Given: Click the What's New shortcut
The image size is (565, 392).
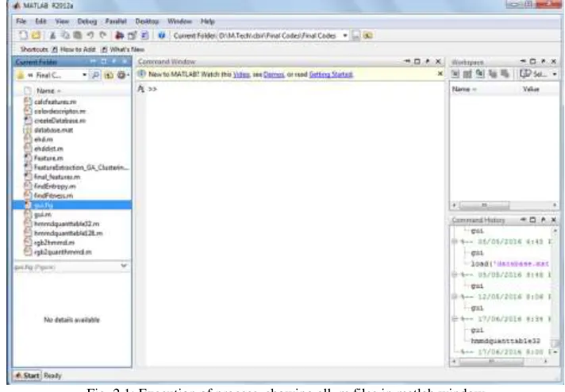Looking at the screenshot, I should click(123, 49).
